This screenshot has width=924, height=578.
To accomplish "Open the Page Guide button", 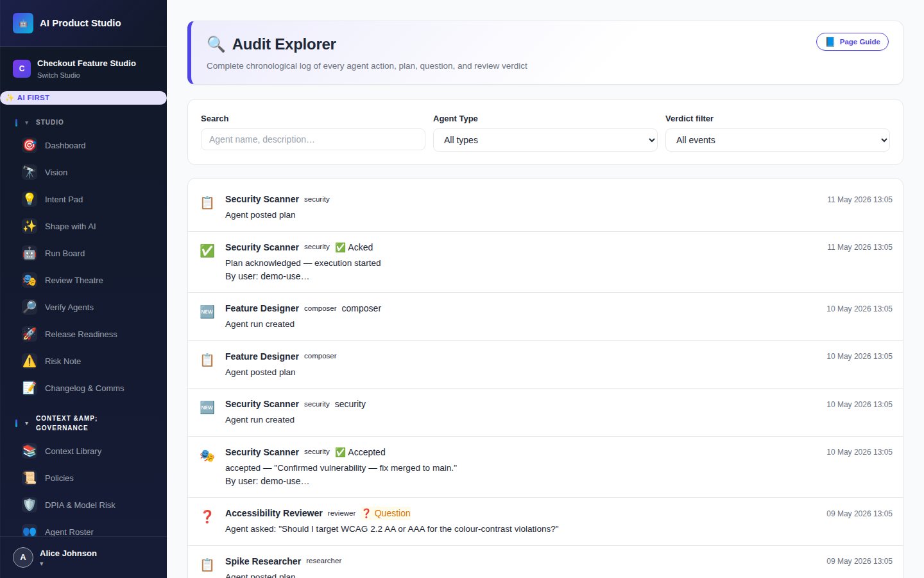I will tap(852, 42).
